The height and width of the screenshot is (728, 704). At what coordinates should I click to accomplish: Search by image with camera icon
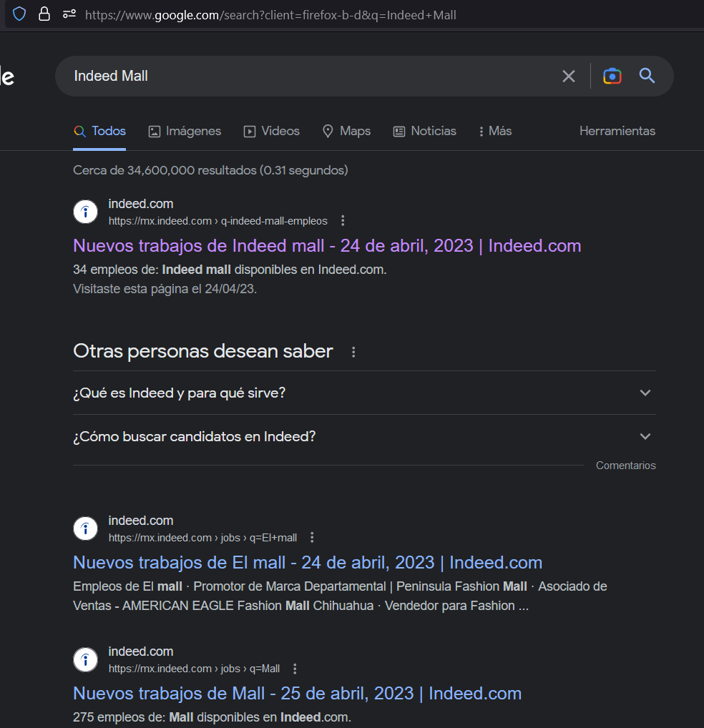(612, 76)
